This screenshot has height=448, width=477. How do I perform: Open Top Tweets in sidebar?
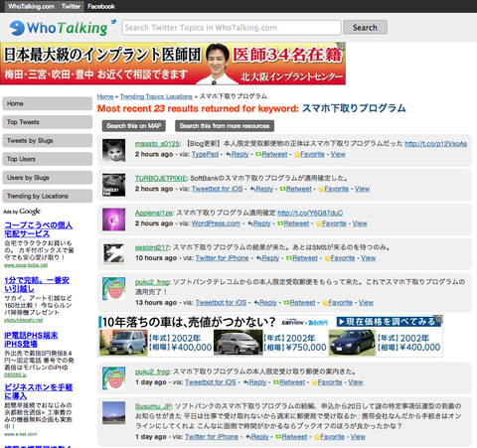pyautogui.click(x=48, y=122)
